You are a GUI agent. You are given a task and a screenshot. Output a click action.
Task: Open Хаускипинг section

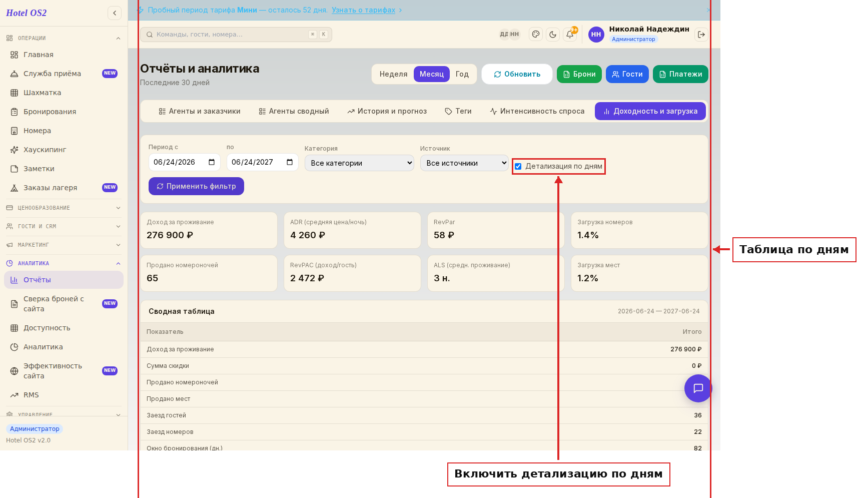coord(64,150)
